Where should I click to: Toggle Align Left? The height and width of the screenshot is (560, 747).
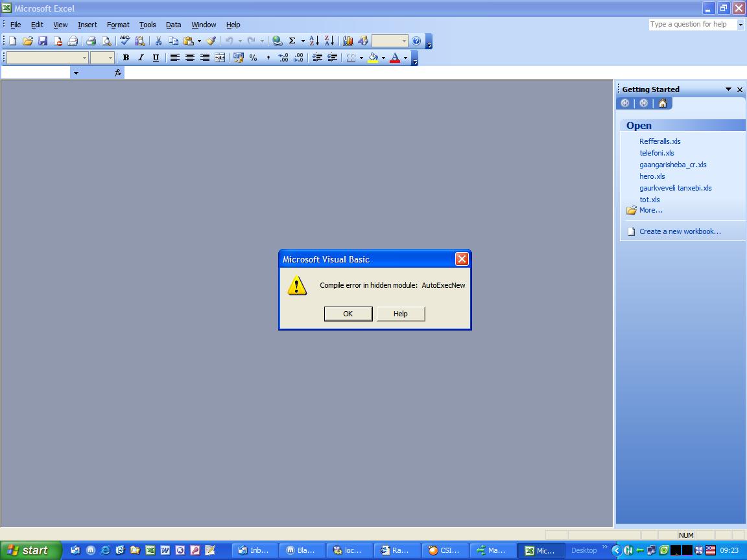[175, 58]
